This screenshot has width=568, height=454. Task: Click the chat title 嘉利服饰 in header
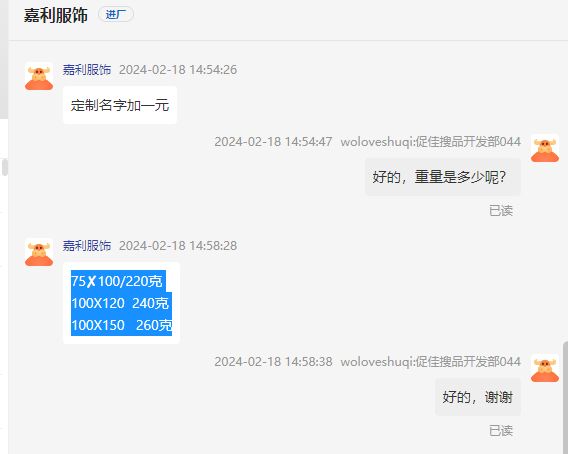(x=56, y=15)
